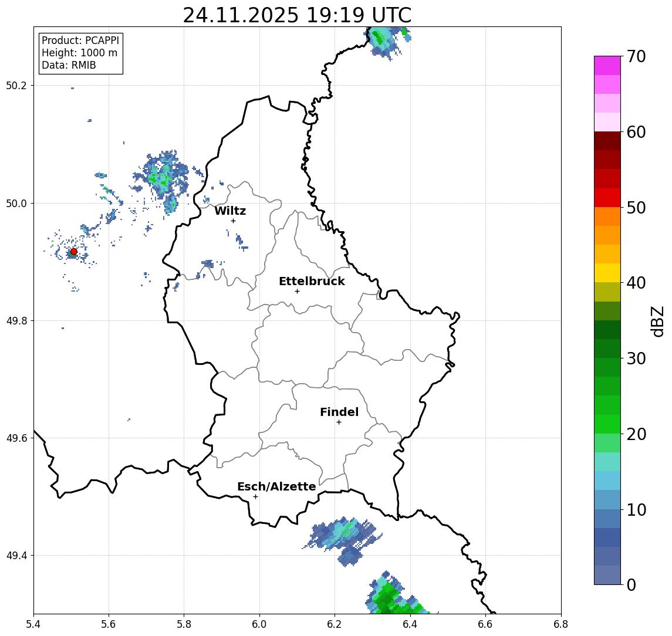Click the olive swatch just below 40 dBZ
This screenshot has width=672, height=636.
click(607, 292)
